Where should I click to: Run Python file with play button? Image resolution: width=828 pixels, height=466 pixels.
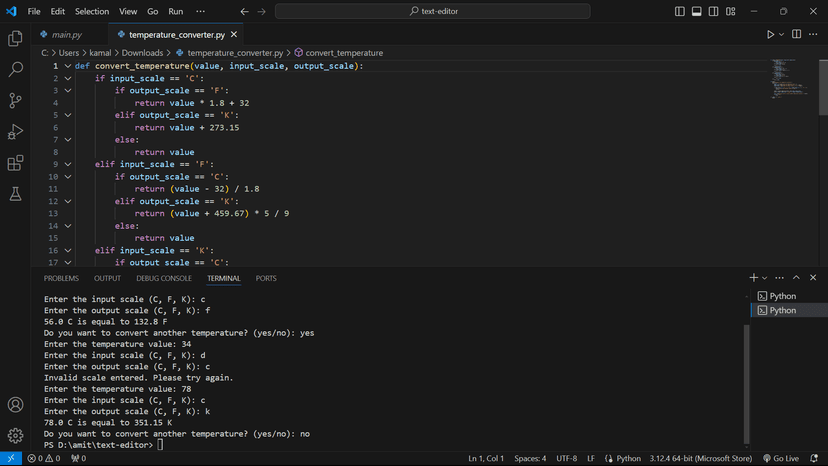coord(770,34)
